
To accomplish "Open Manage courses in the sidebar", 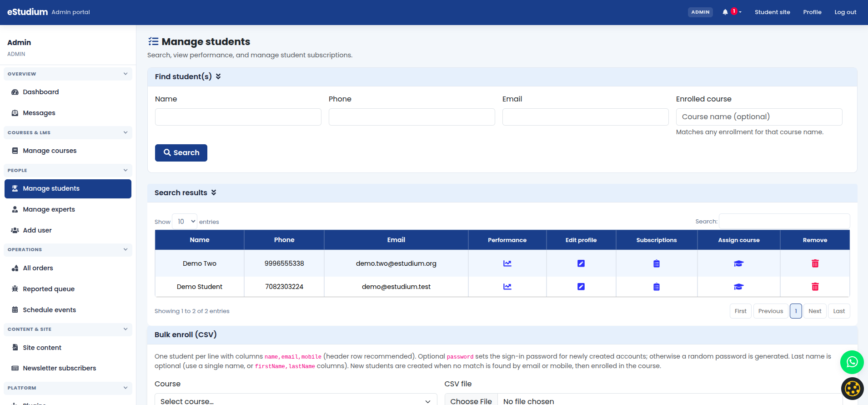I will (x=68, y=151).
